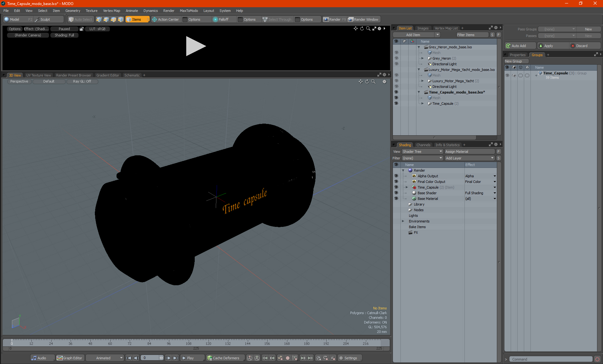Click lock icon in preview render panel
This screenshot has height=364, width=603.
click(x=82, y=29)
